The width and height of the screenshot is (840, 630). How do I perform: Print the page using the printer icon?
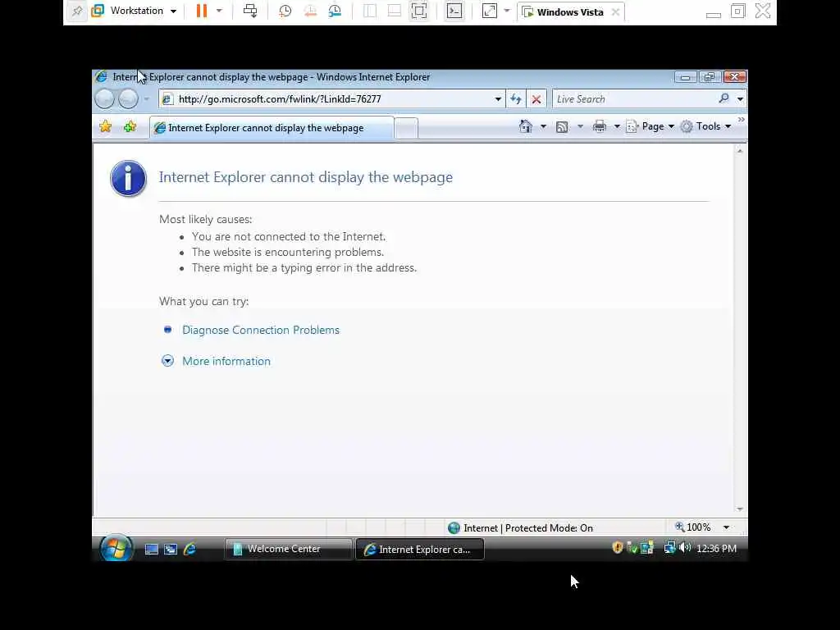pos(600,126)
